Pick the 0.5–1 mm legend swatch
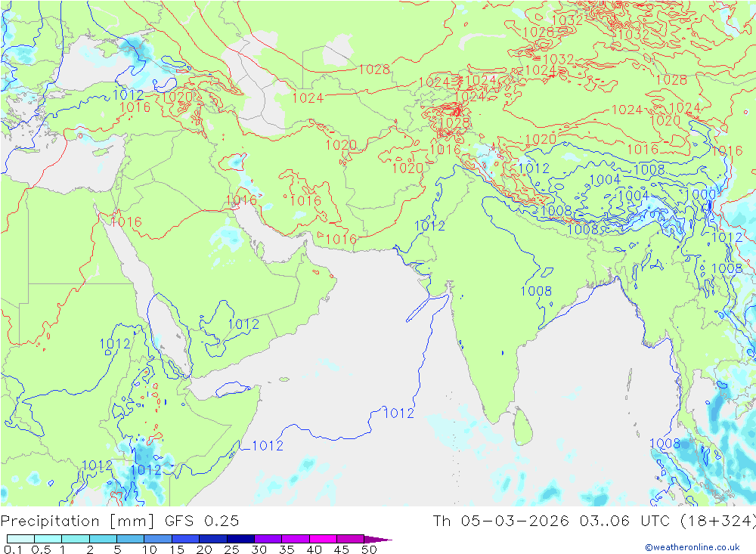The width and height of the screenshot is (756, 554). [48, 539]
